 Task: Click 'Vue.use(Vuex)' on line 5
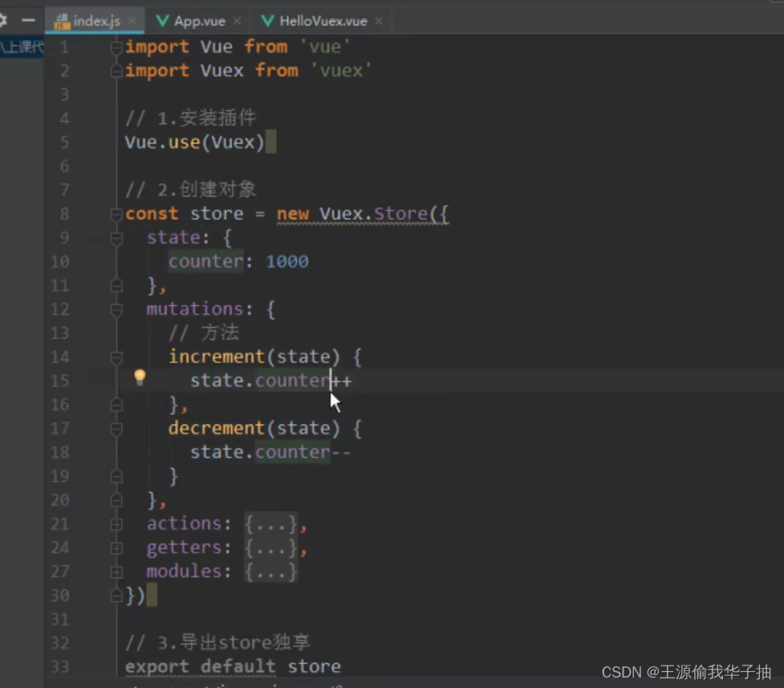pos(194,143)
